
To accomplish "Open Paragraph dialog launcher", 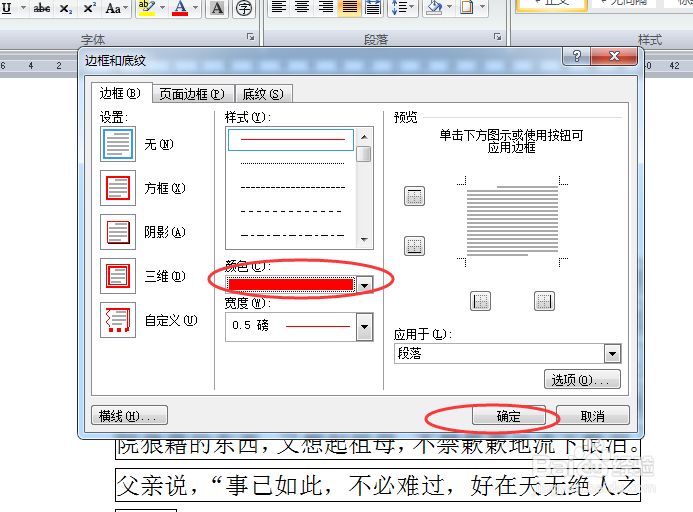I will (498, 37).
